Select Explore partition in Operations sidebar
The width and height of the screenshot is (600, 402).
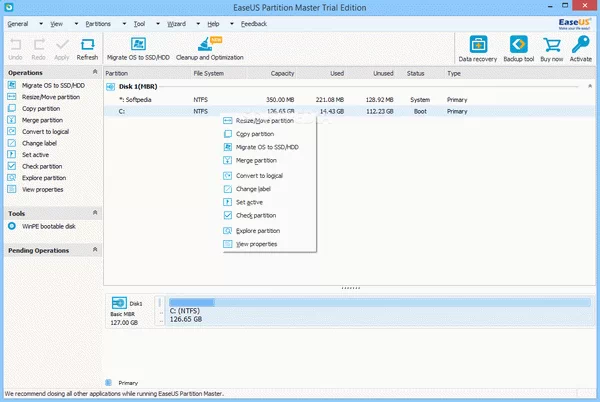point(44,177)
